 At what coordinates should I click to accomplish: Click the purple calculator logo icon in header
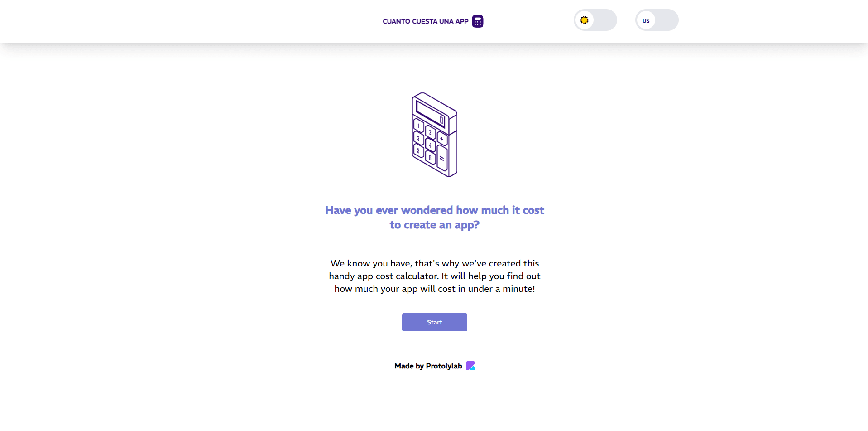coord(478,21)
